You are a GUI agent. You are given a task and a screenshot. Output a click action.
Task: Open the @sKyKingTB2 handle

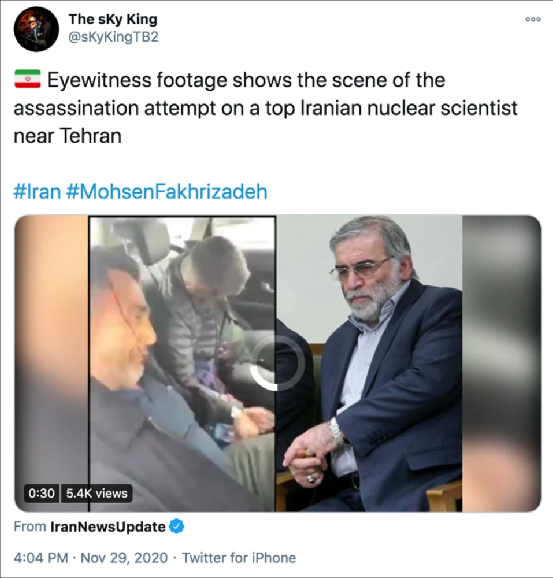(x=114, y=37)
